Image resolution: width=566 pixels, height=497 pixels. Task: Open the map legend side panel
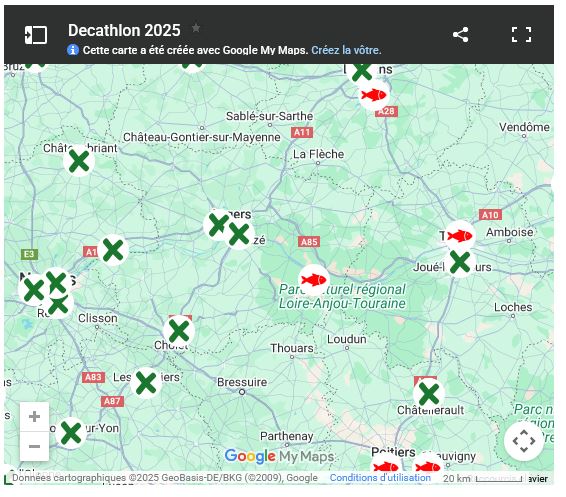(36, 35)
